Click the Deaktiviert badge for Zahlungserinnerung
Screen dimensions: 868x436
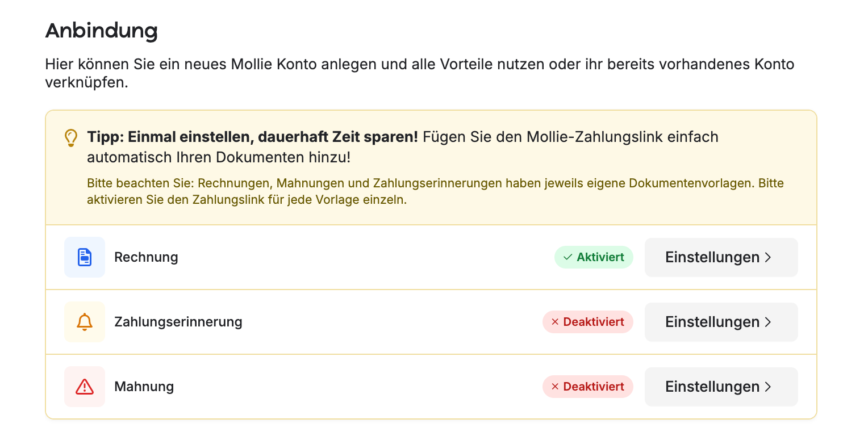[588, 322]
